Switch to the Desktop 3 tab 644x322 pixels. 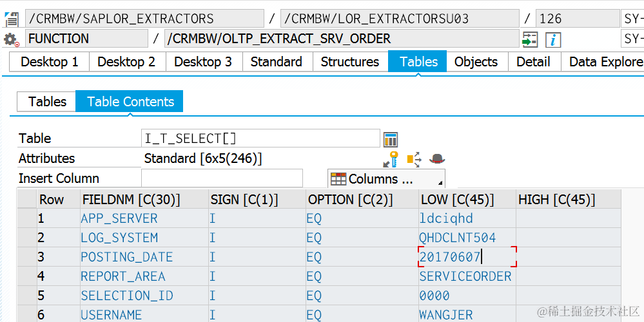[x=203, y=62]
